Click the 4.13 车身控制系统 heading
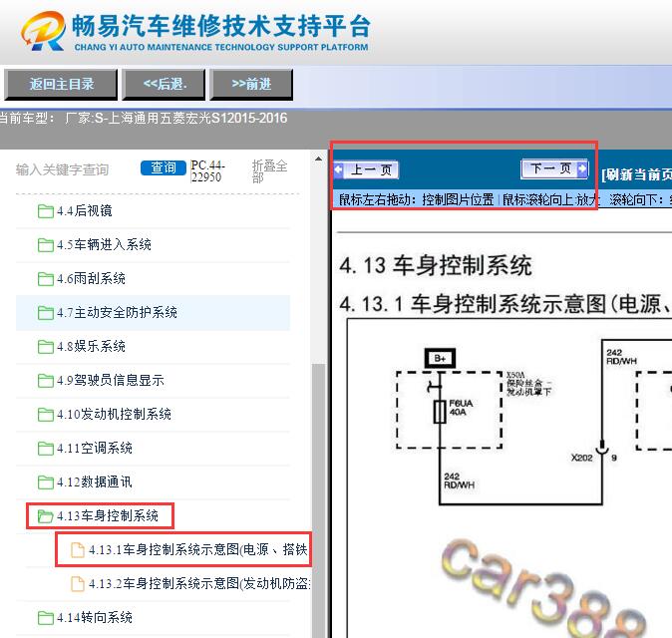 pos(436,265)
